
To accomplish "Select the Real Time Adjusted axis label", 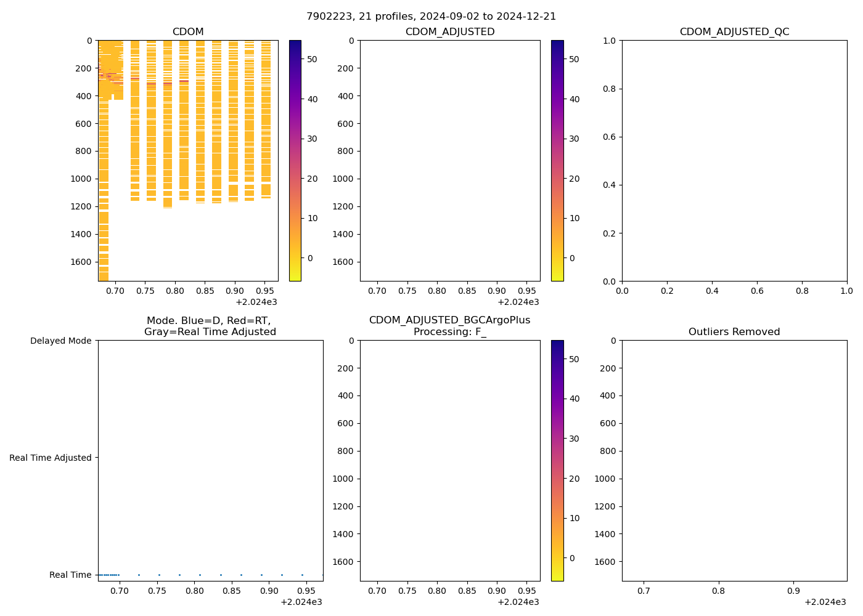I will click(51, 458).
